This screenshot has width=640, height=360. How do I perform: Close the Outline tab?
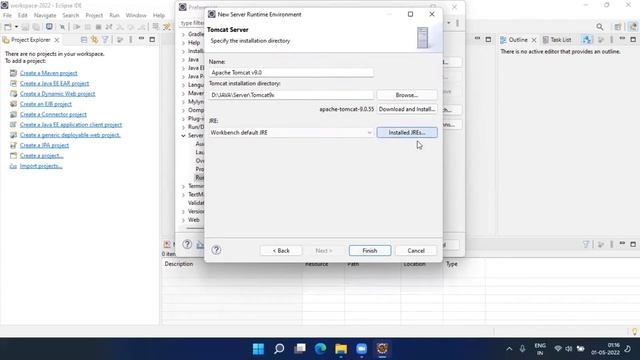tap(534, 40)
